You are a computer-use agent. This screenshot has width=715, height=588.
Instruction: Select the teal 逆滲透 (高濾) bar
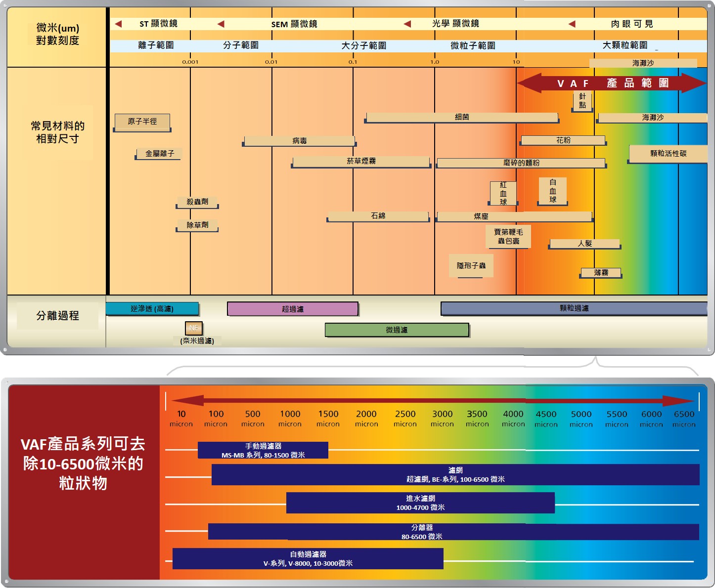pos(152,309)
